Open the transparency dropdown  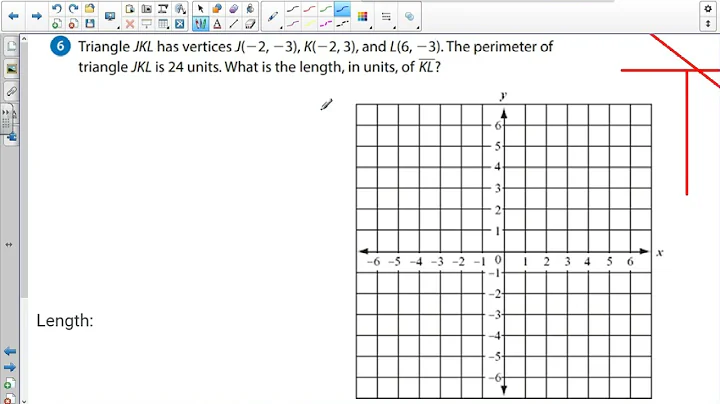click(x=410, y=17)
